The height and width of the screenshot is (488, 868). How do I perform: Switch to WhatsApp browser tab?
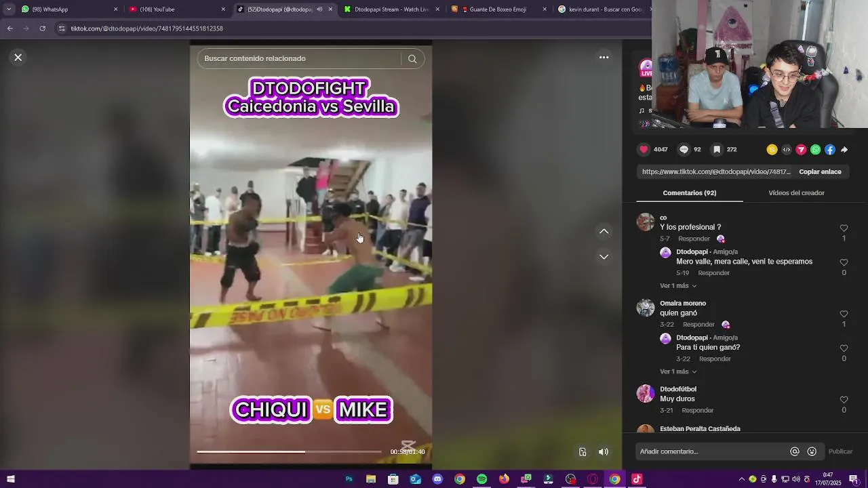68,9
